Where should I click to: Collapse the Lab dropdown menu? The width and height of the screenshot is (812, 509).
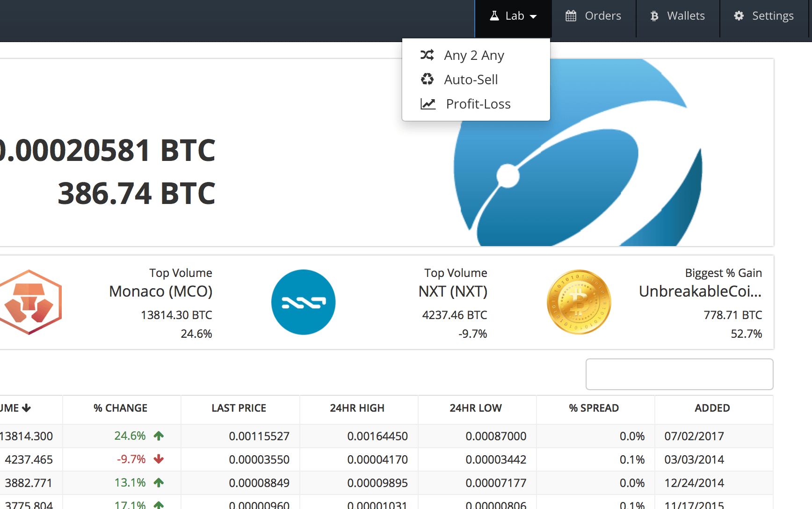[x=514, y=16]
